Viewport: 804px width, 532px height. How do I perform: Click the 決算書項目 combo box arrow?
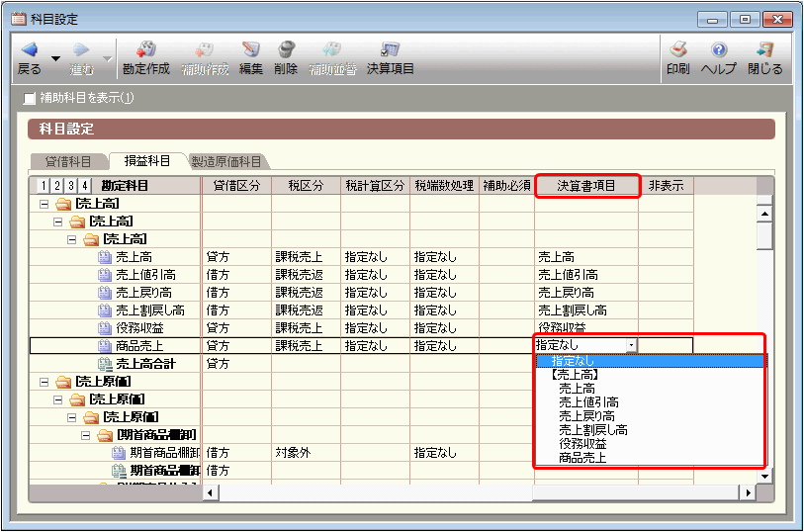click(x=631, y=345)
